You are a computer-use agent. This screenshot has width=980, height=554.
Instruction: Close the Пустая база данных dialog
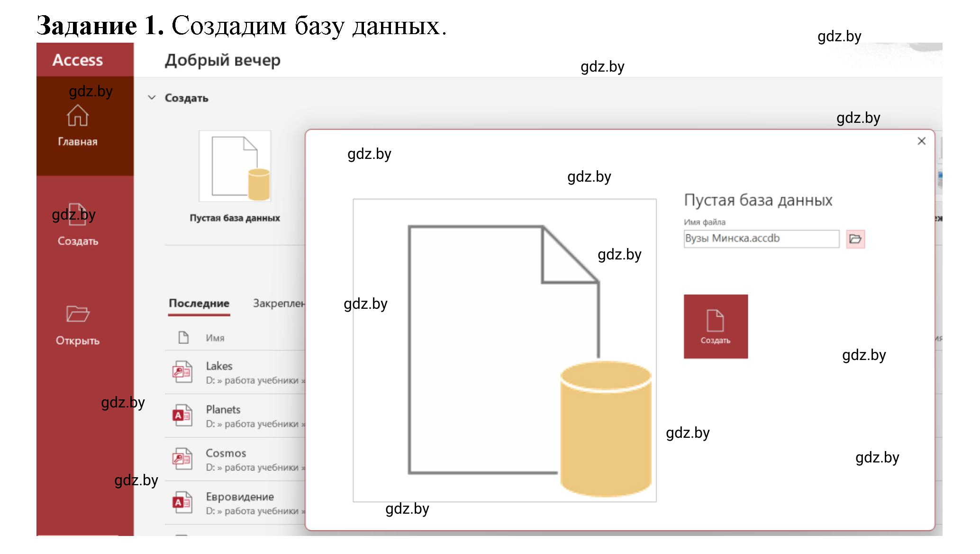[922, 141]
